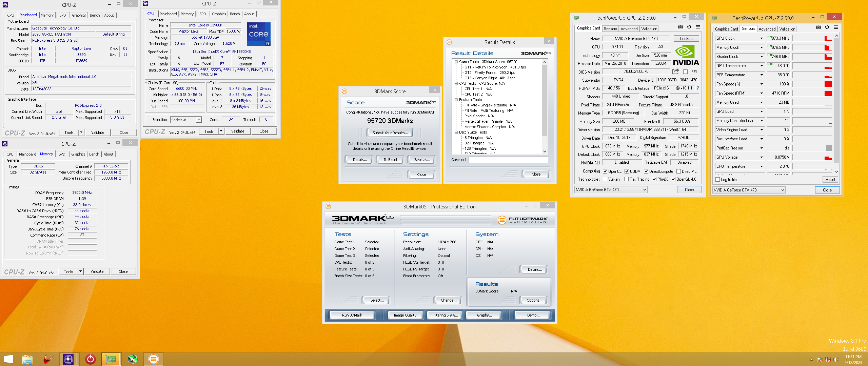Toggle the UEFI checkbox

685,72
